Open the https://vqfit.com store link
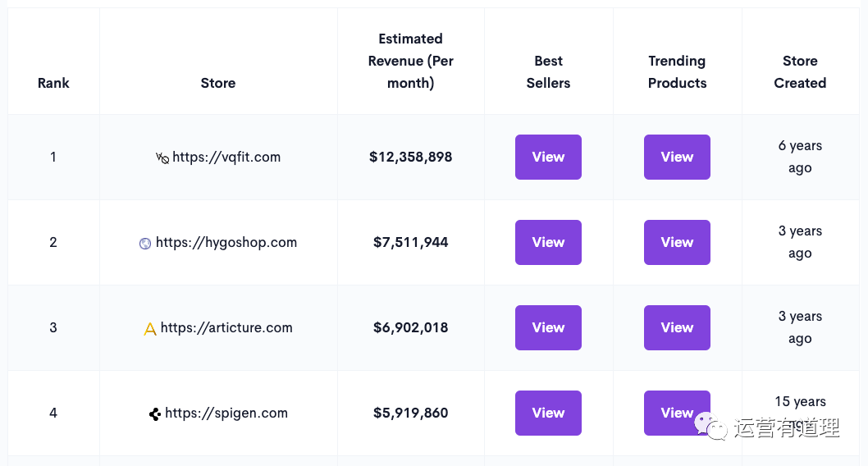The height and width of the screenshot is (466, 868). pos(226,157)
